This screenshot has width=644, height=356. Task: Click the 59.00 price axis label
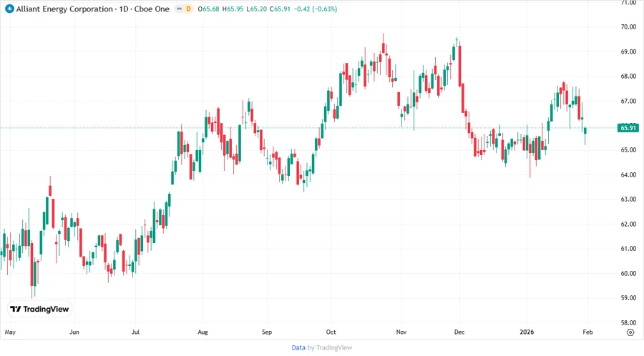(x=628, y=298)
